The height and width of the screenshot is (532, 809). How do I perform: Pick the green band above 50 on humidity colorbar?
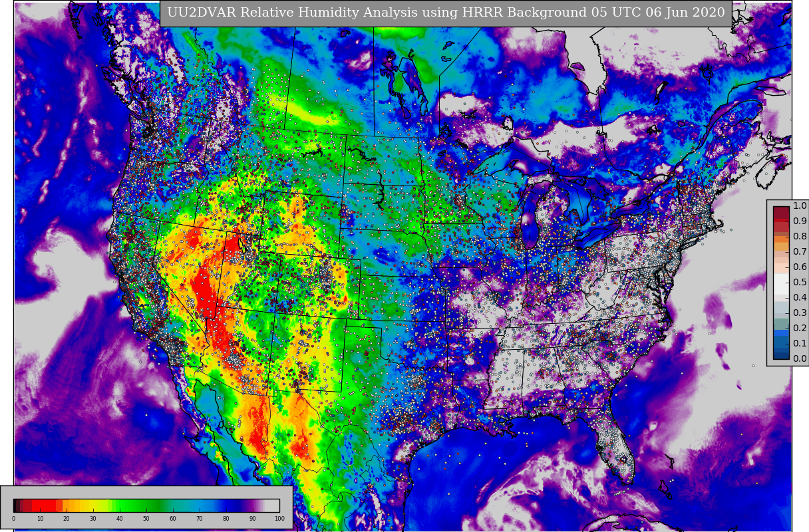coord(146,505)
